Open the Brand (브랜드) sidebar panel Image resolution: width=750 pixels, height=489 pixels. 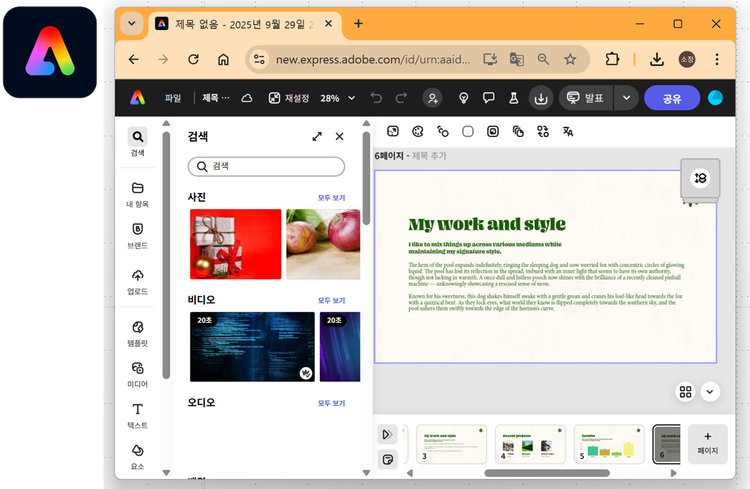(x=138, y=235)
